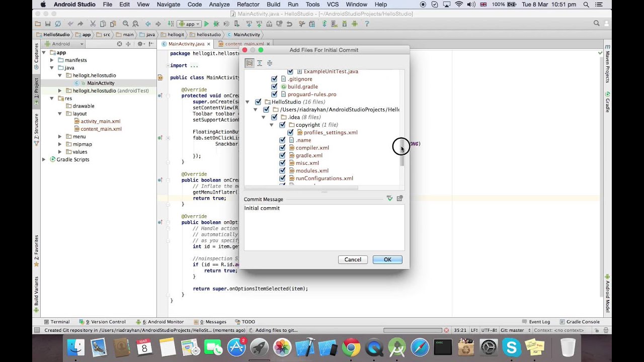The width and height of the screenshot is (644, 362).
Task: Click the Project panel settings gear icon
Action: (x=140, y=44)
